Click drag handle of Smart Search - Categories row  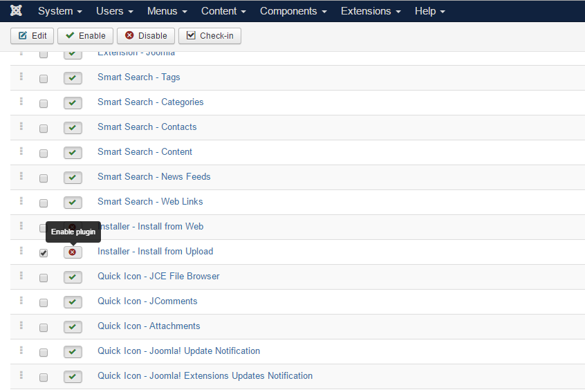point(21,101)
